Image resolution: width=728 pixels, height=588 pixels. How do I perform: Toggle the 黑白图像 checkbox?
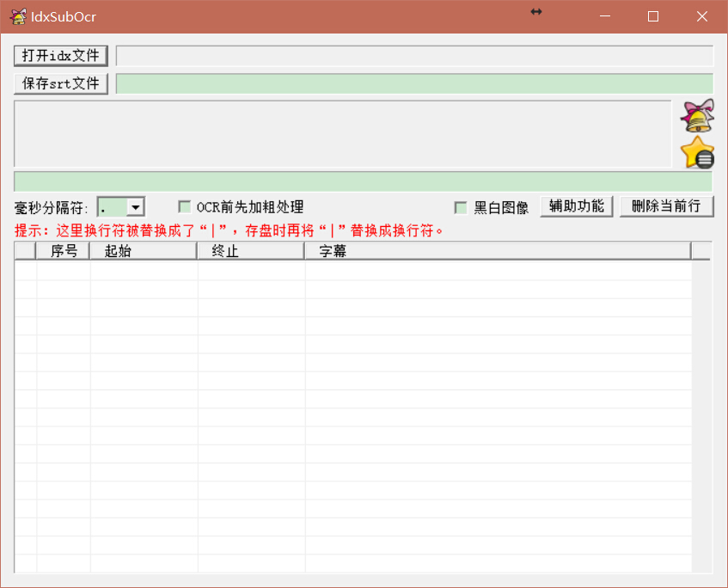461,207
